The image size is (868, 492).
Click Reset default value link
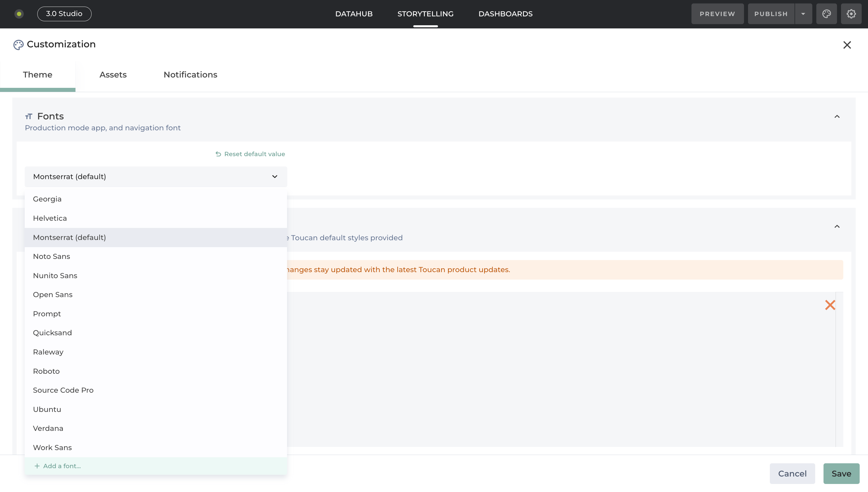(x=254, y=154)
